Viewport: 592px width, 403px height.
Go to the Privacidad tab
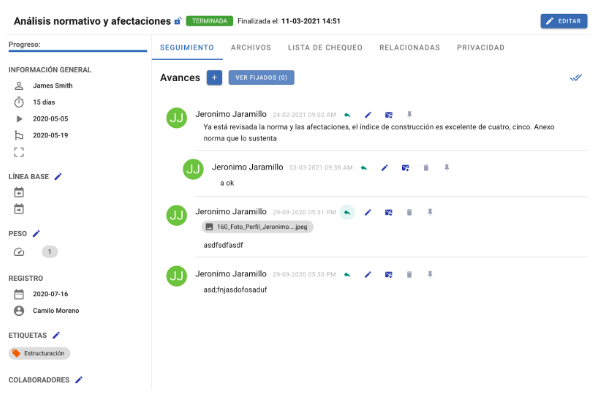(481, 48)
